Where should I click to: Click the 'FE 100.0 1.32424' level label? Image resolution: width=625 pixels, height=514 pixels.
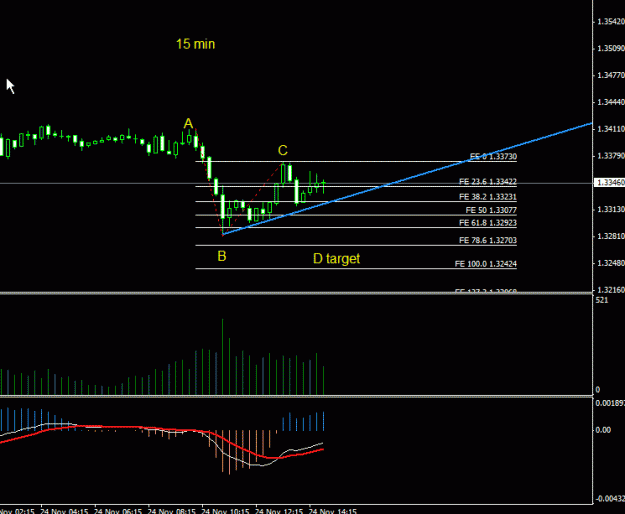click(x=486, y=264)
